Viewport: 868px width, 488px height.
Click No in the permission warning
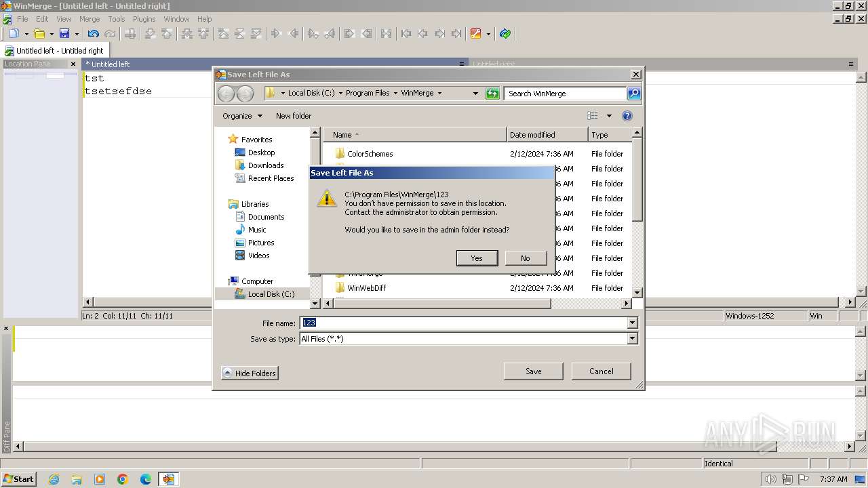525,258
